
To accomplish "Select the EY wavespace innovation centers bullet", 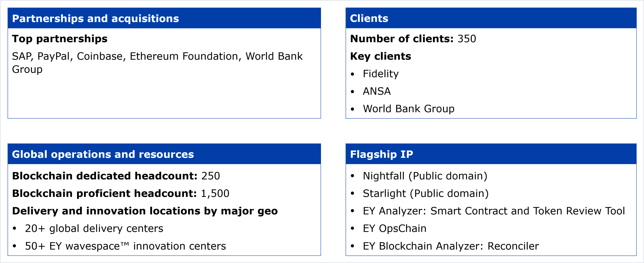I will coord(125,246).
